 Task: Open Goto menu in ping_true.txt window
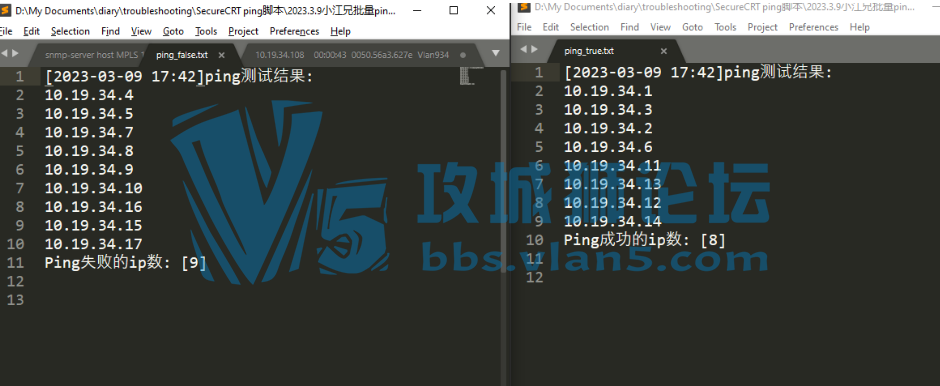click(x=692, y=27)
